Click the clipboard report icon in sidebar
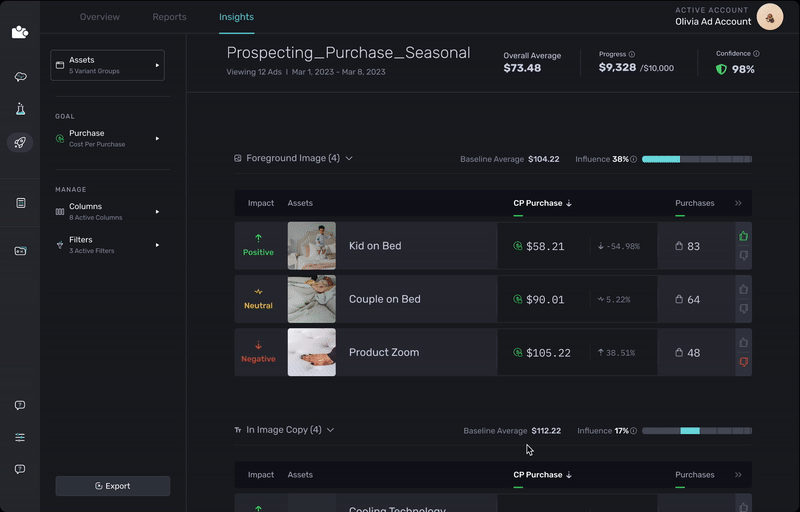 (x=20, y=203)
